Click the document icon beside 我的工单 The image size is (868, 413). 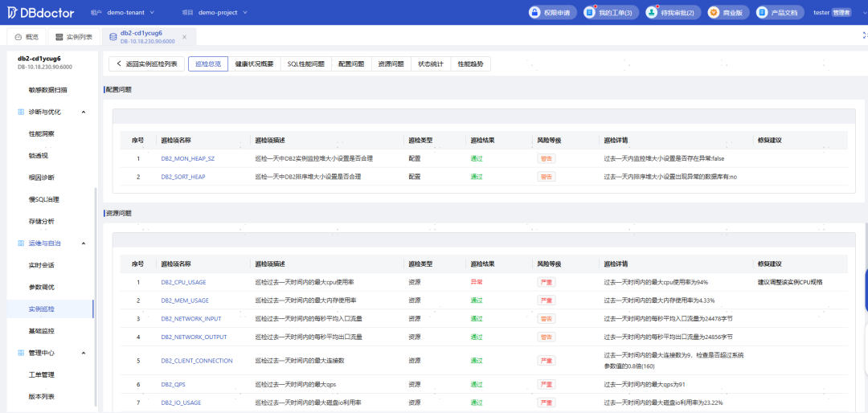pos(590,12)
